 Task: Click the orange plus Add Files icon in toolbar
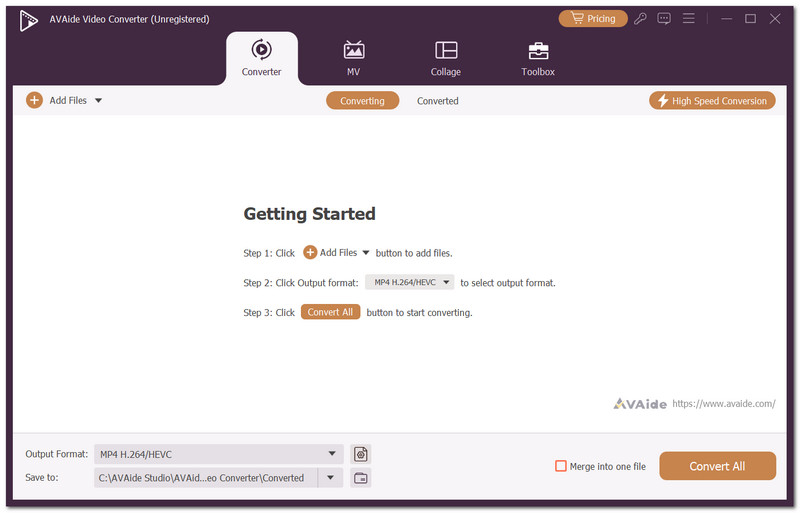(x=34, y=100)
